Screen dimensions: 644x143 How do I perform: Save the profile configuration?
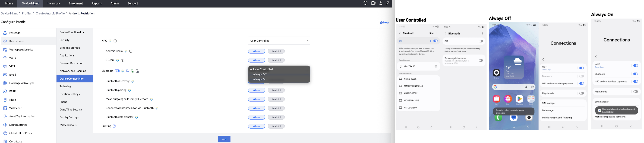pyautogui.click(x=224, y=139)
